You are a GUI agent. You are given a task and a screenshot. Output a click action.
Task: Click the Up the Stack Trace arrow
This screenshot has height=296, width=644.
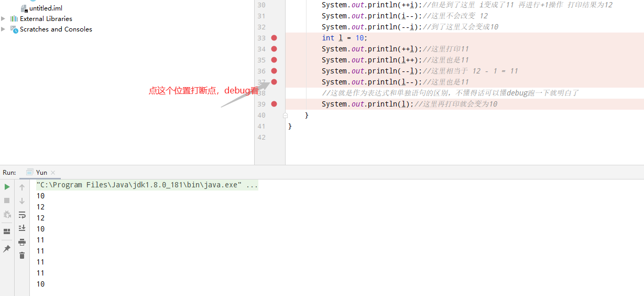(22, 187)
